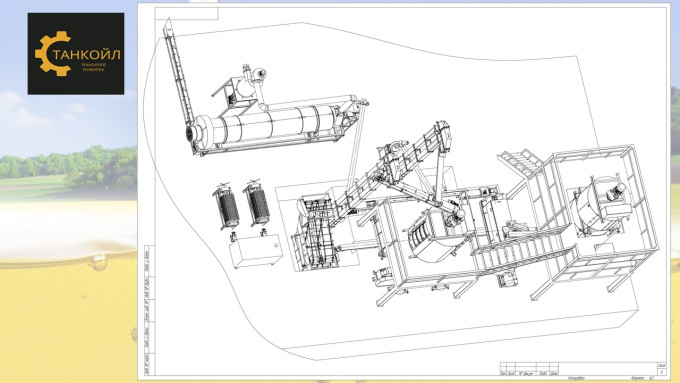Click the title block table at bottom
Screen dimensions: 680x383
pyautogui.click(x=583, y=369)
